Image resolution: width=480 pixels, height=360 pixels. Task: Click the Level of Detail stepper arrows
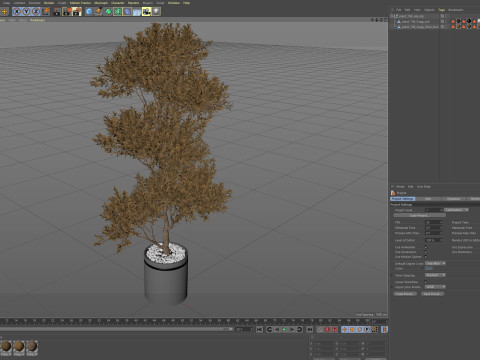point(441,240)
